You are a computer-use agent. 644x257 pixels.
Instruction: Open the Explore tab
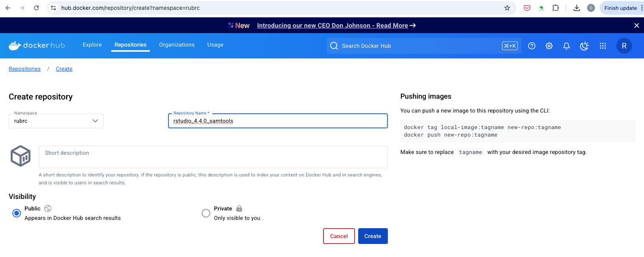tap(92, 45)
